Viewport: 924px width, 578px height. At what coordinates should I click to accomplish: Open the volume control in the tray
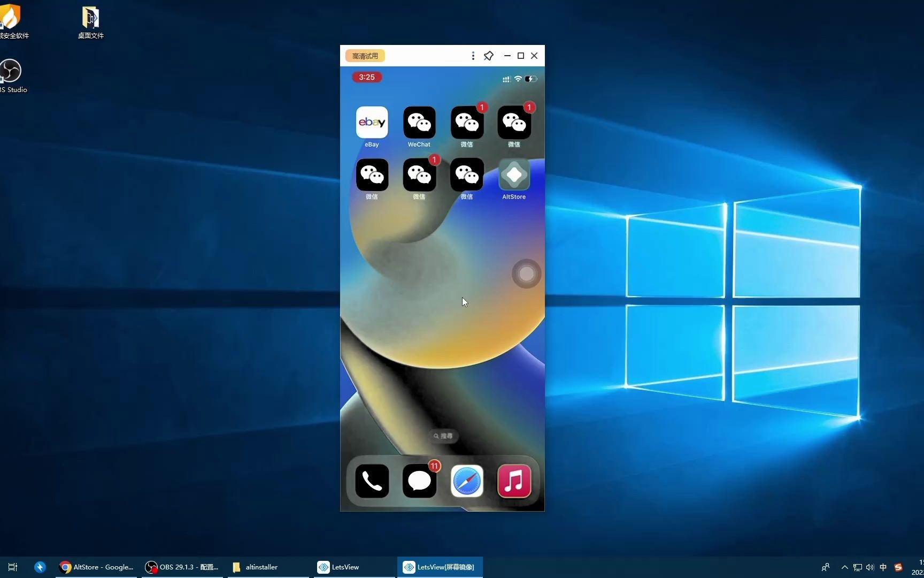point(870,567)
